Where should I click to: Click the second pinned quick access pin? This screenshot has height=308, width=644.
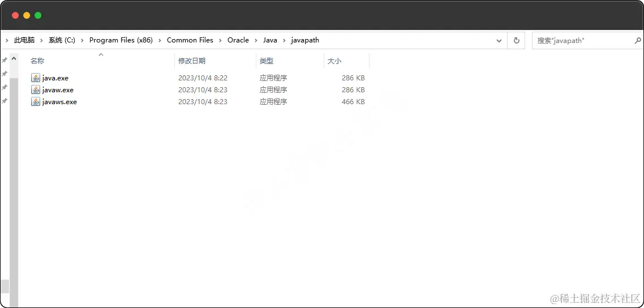pyautogui.click(x=5, y=74)
